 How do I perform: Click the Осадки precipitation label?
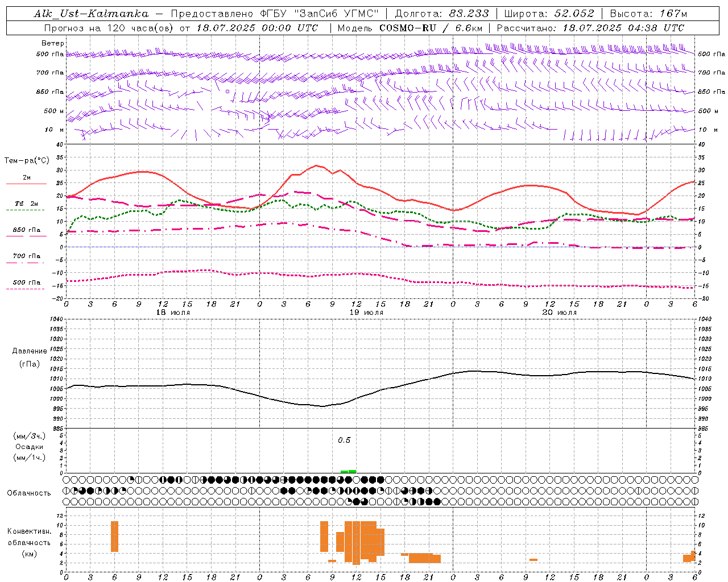[x=30, y=447]
